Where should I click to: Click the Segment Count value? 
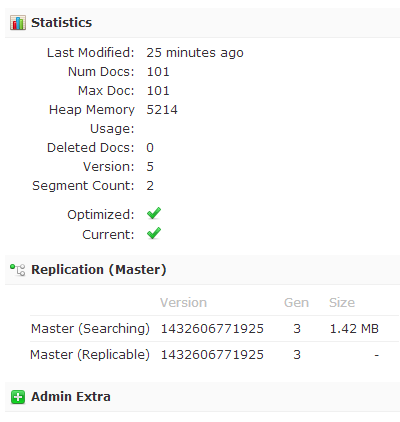[x=150, y=186]
